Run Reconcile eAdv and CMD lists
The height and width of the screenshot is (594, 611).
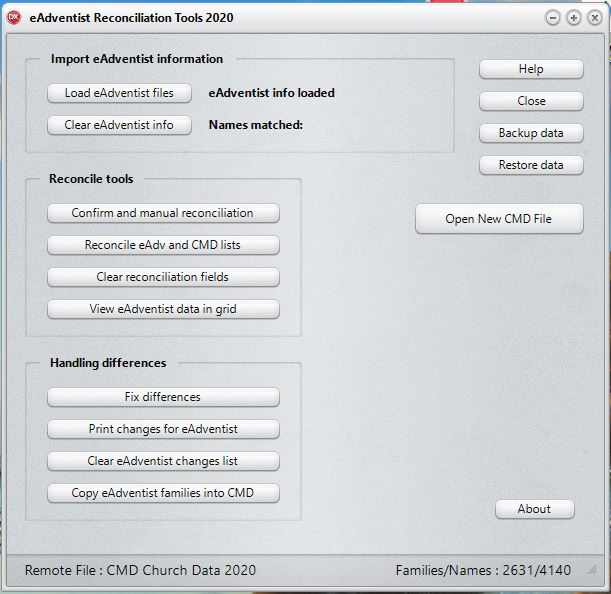163,245
